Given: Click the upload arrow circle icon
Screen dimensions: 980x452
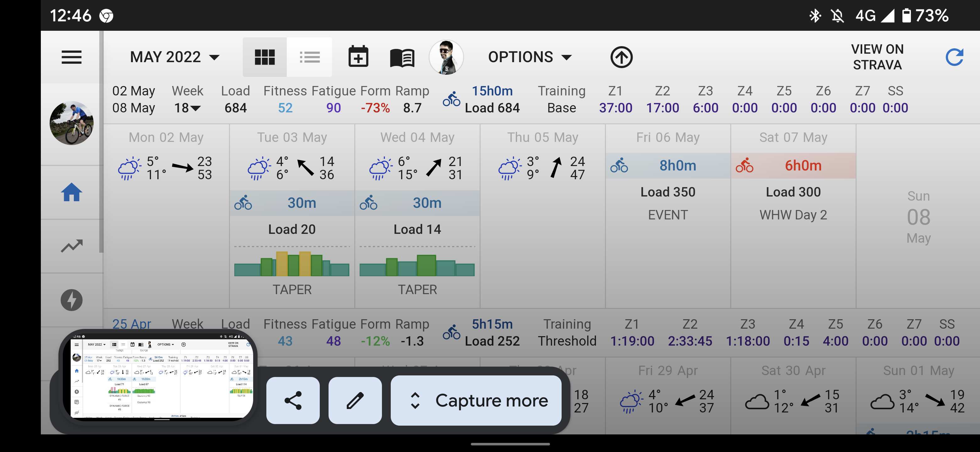Looking at the screenshot, I should pos(621,57).
